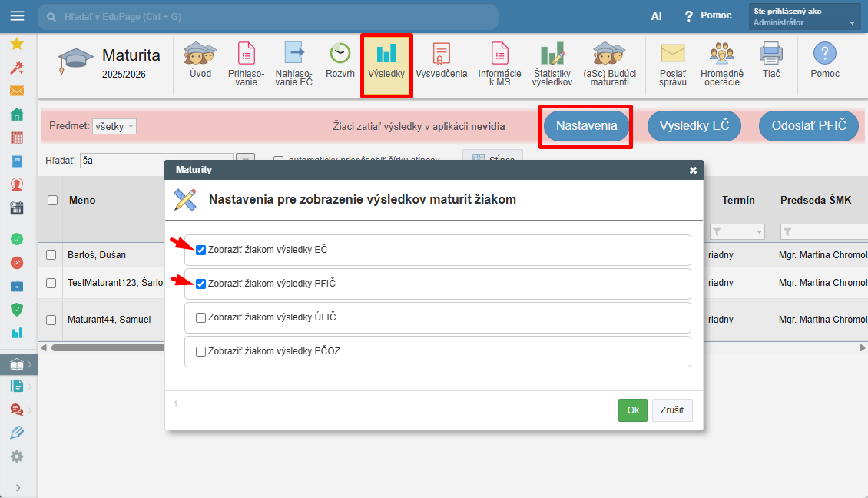
Task: Open the Predseda ŠMK column filter field
Action: [824, 231]
